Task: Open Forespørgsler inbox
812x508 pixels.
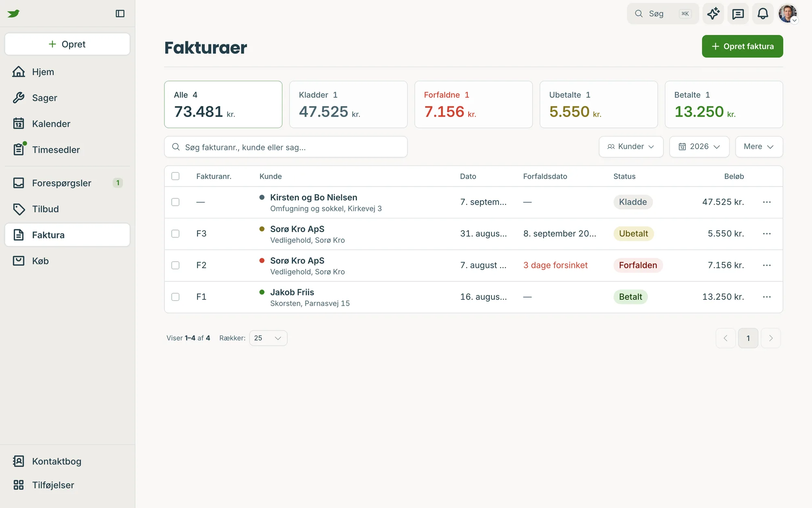Action: pos(67,183)
